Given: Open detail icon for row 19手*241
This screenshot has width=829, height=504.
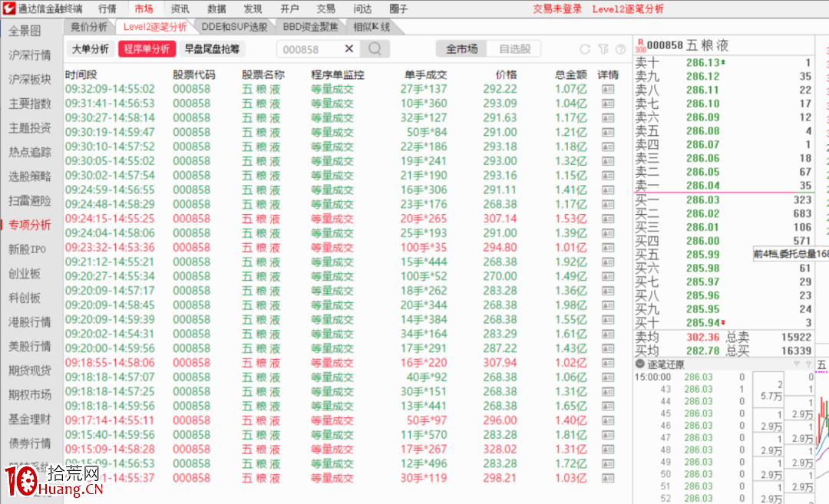Looking at the screenshot, I should [608, 161].
